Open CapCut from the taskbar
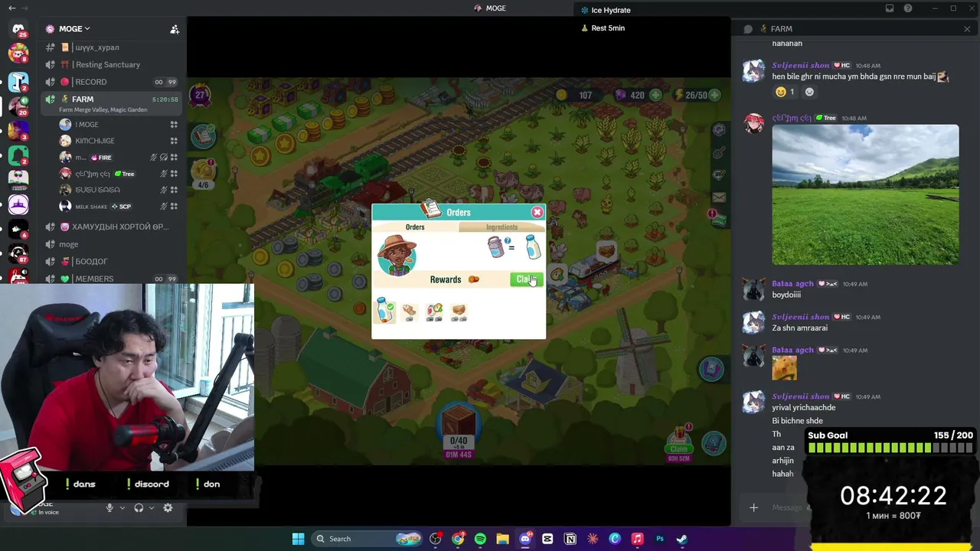 (x=547, y=539)
